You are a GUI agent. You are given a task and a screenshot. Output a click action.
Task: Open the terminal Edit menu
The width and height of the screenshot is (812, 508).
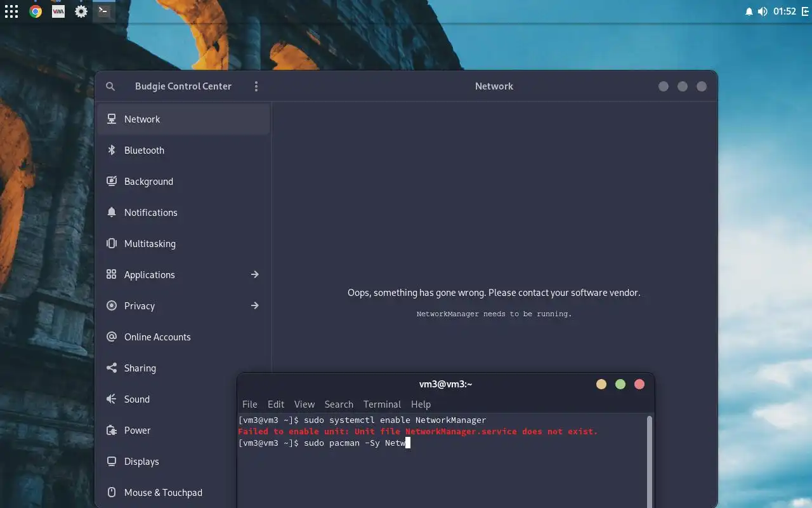[x=276, y=404]
